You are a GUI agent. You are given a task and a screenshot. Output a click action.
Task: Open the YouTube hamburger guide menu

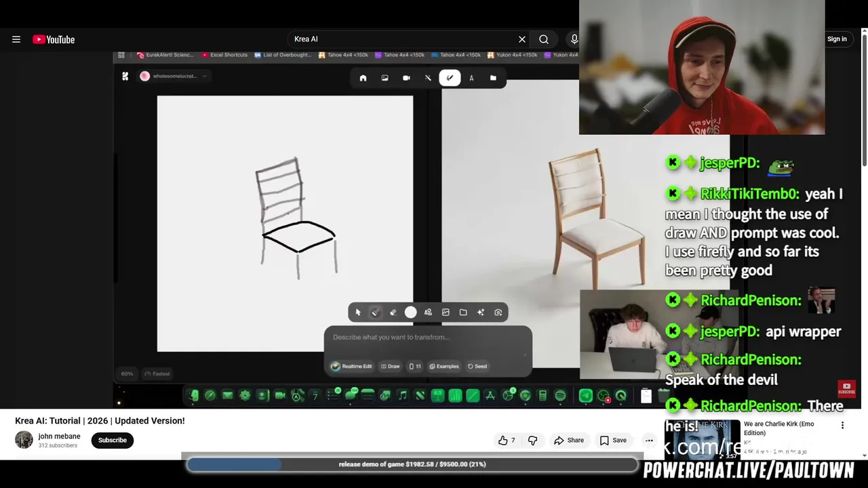(16, 39)
